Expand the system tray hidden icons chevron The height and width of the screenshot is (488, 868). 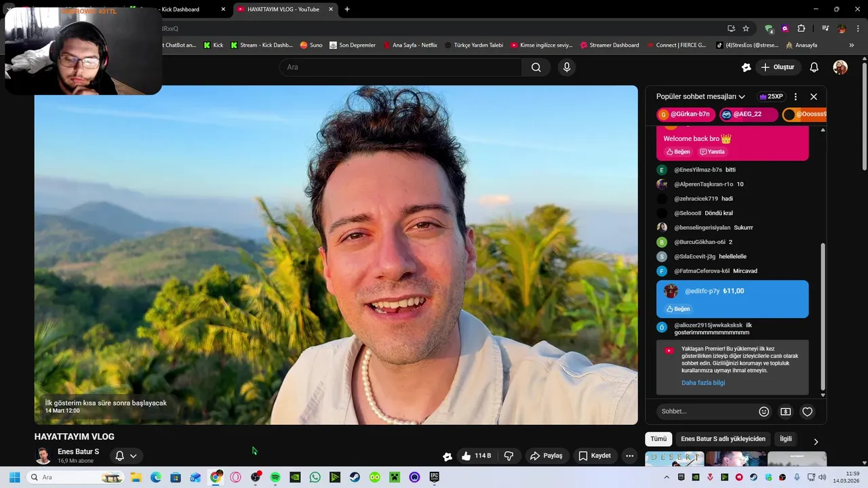(x=667, y=477)
